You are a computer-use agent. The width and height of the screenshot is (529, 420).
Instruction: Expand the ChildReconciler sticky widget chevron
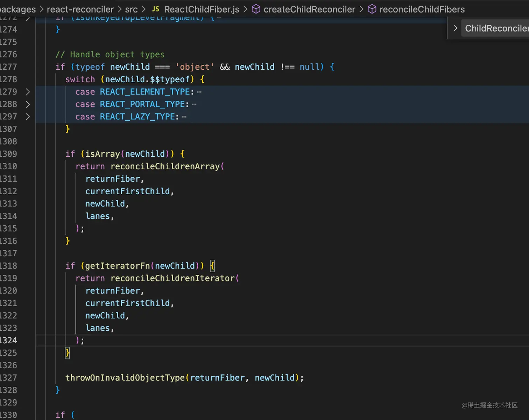click(x=455, y=28)
